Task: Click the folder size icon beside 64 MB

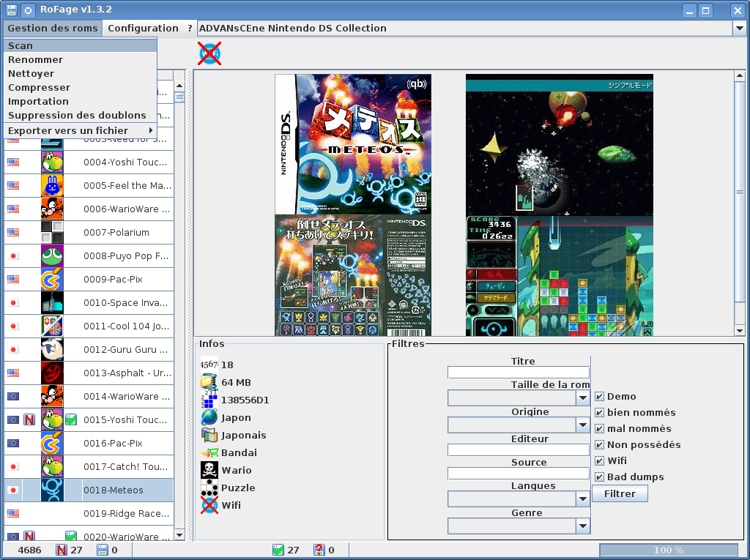Action: [x=209, y=382]
